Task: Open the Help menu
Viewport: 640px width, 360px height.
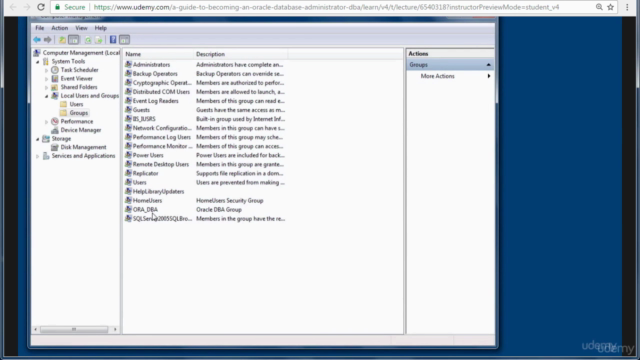Action: point(100,28)
